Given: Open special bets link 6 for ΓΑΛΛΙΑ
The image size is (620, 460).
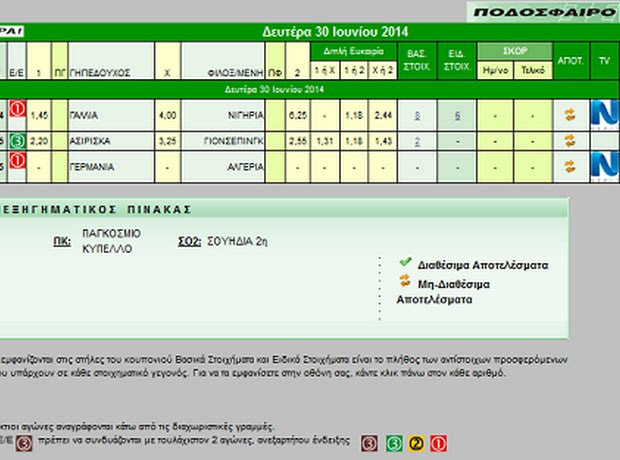Looking at the screenshot, I should pyautogui.click(x=457, y=116).
